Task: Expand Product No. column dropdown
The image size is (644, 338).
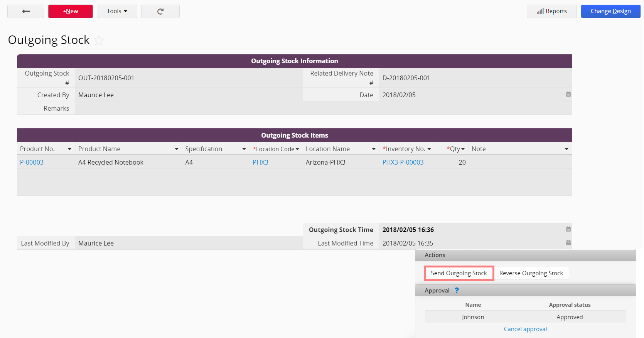Action: tap(69, 149)
